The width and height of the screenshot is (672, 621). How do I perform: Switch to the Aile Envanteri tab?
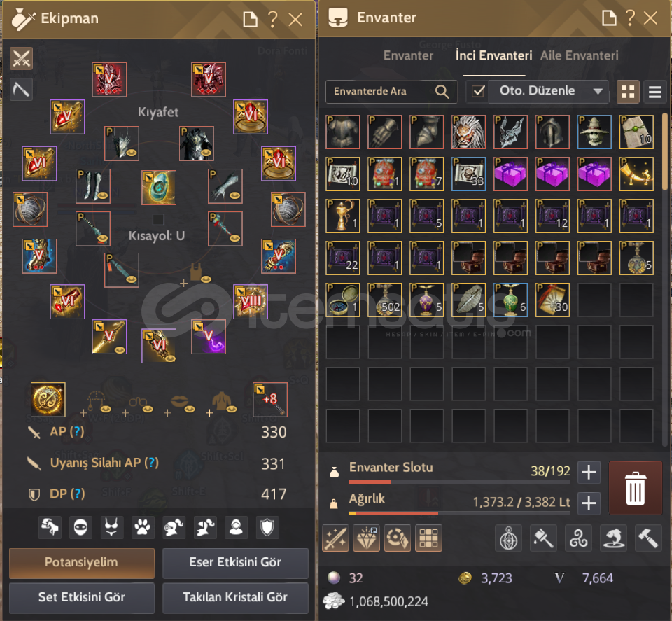[579, 55]
